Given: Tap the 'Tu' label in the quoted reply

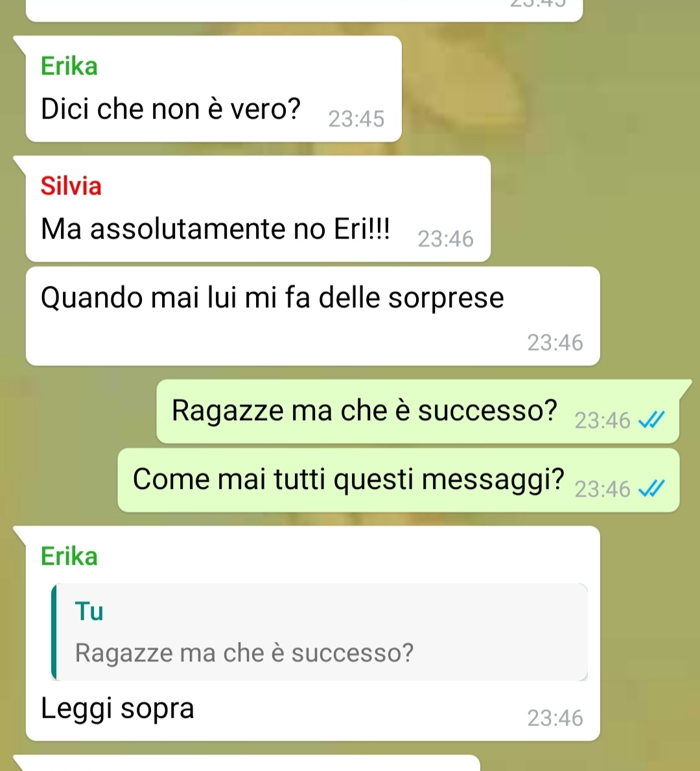Looking at the screenshot, I should (89, 611).
